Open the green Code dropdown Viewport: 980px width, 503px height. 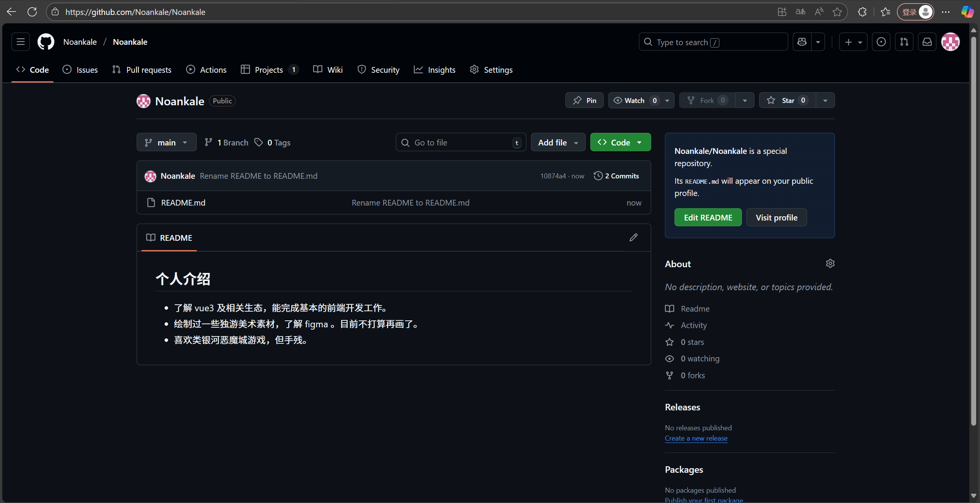(620, 142)
